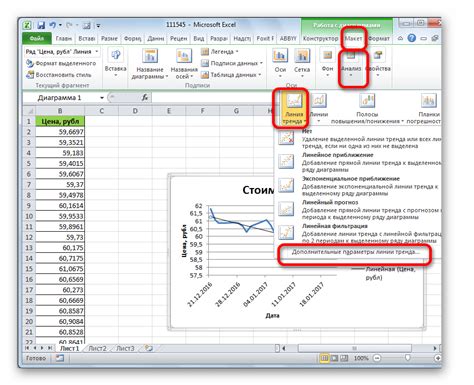Switch to sheet tab Лист2
The width and height of the screenshot is (474, 385).
point(97,348)
